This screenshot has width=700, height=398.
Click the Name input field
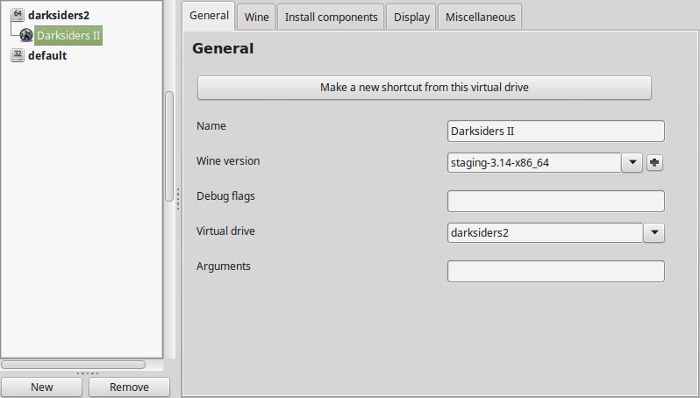556,131
